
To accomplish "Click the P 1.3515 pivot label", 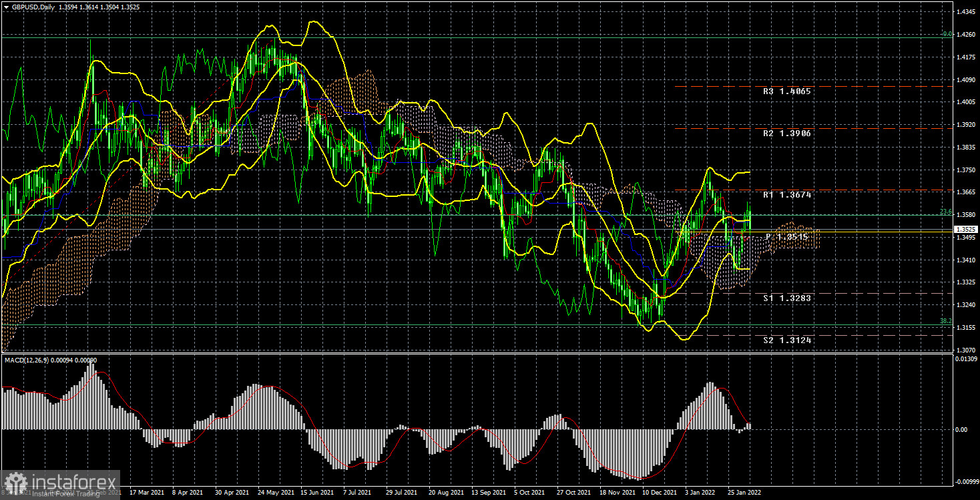I will pos(787,237).
